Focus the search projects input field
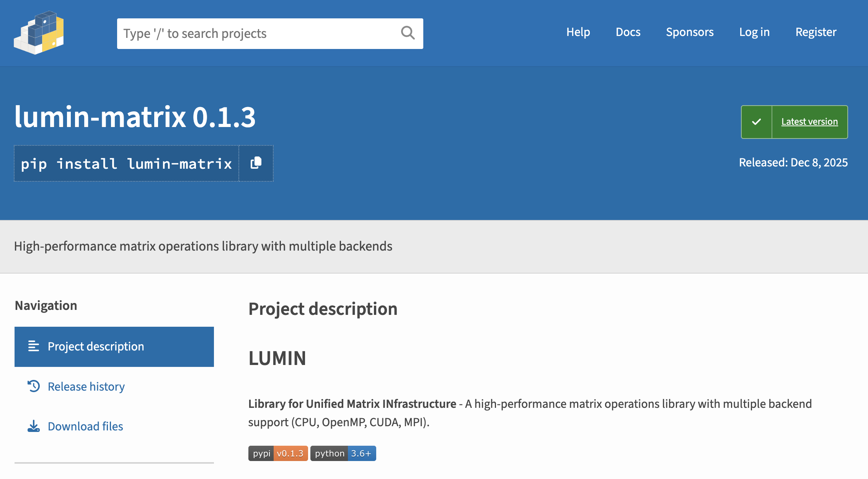Image resolution: width=868 pixels, height=479 pixels. (x=270, y=34)
